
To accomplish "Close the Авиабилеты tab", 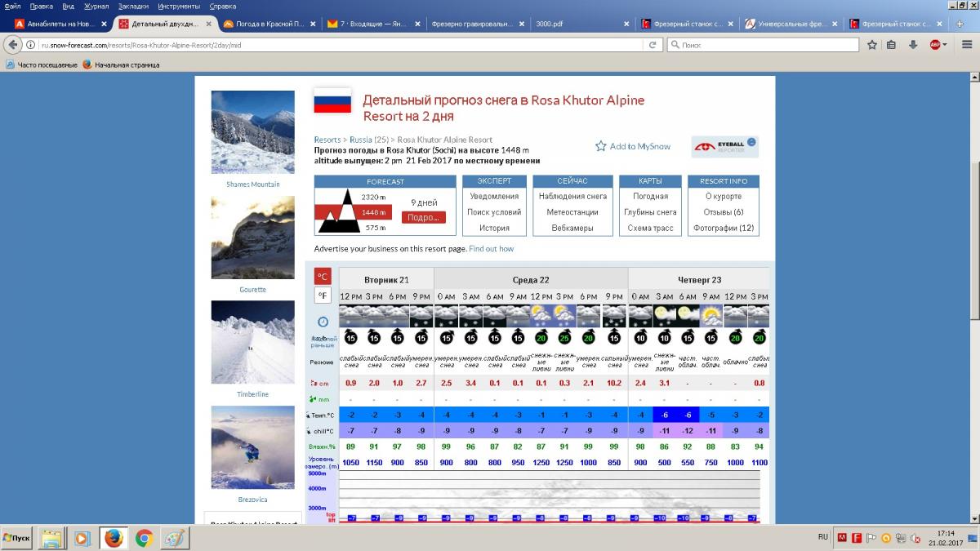I will tap(104, 24).
